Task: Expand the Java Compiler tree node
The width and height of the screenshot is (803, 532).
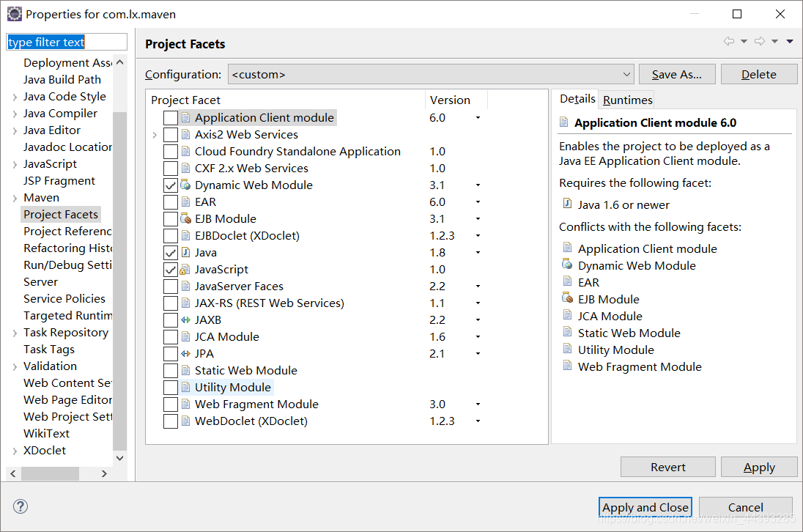Action: (x=15, y=114)
